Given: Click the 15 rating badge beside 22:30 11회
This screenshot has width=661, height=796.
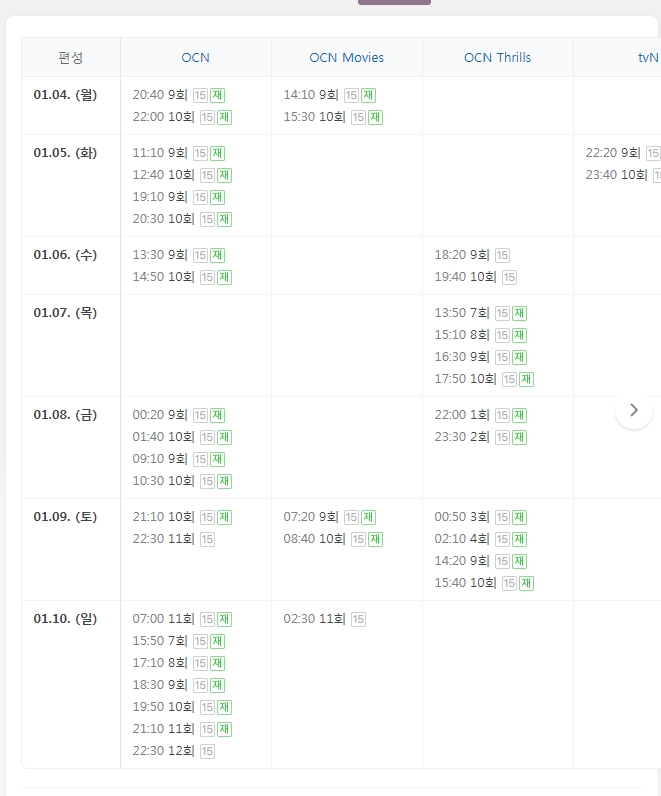Looking at the screenshot, I should [207, 539].
